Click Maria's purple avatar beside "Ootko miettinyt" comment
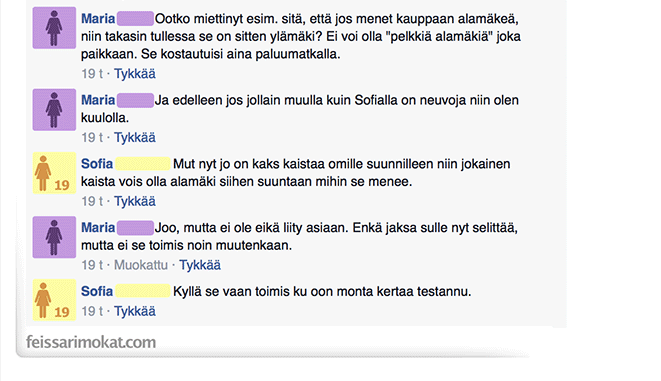This screenshot has width=661, height=381. (54, 28)
